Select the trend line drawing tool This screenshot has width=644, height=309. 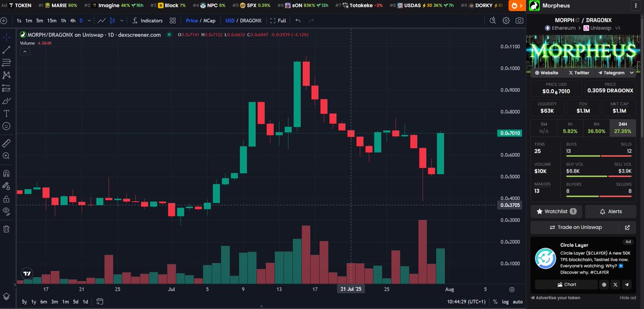tap(6, 50)
